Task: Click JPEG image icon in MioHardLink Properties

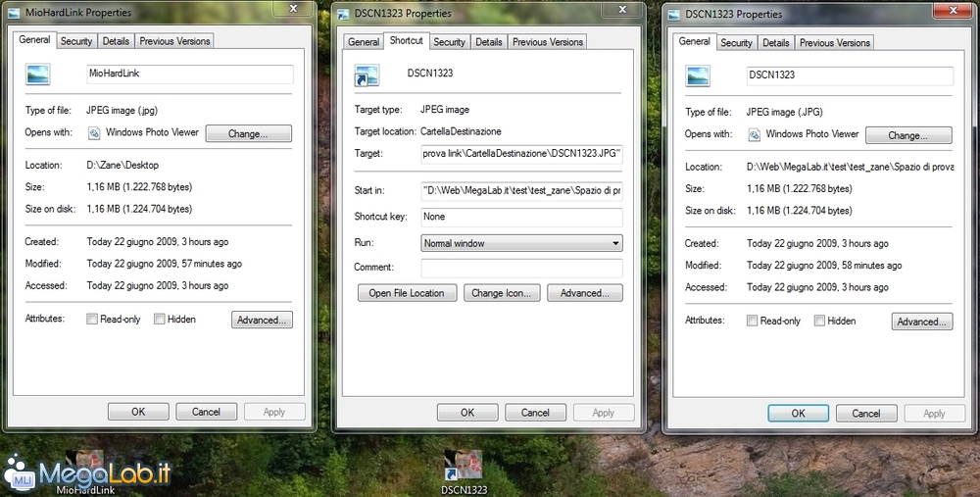Action: coord(39,75)
